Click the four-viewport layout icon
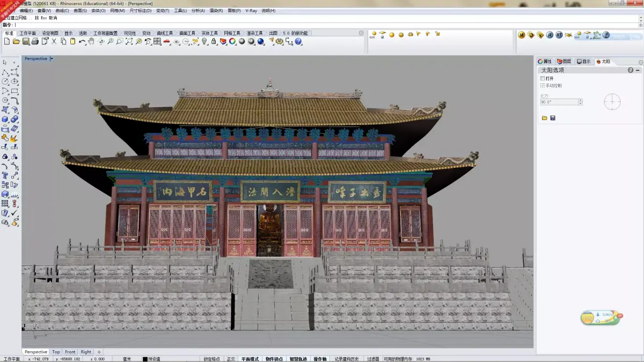 coord(157,41)
